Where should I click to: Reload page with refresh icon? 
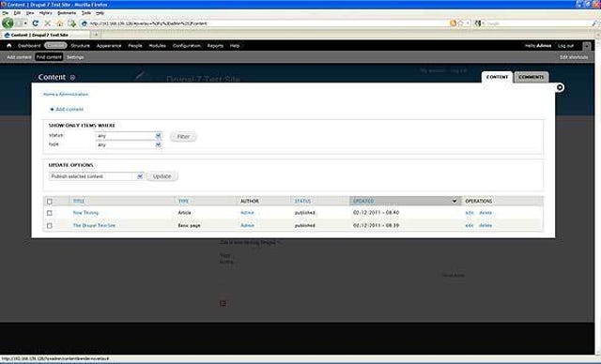point(36,23)
